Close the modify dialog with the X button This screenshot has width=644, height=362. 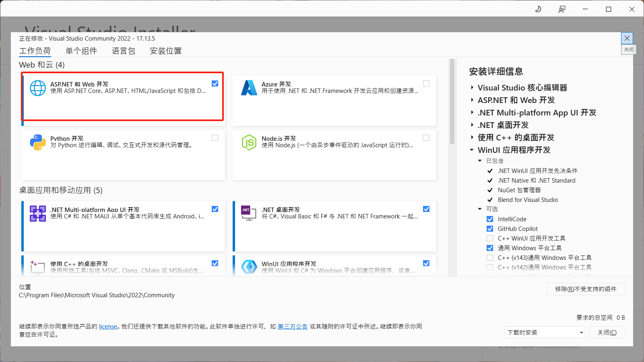coord(627,38)
